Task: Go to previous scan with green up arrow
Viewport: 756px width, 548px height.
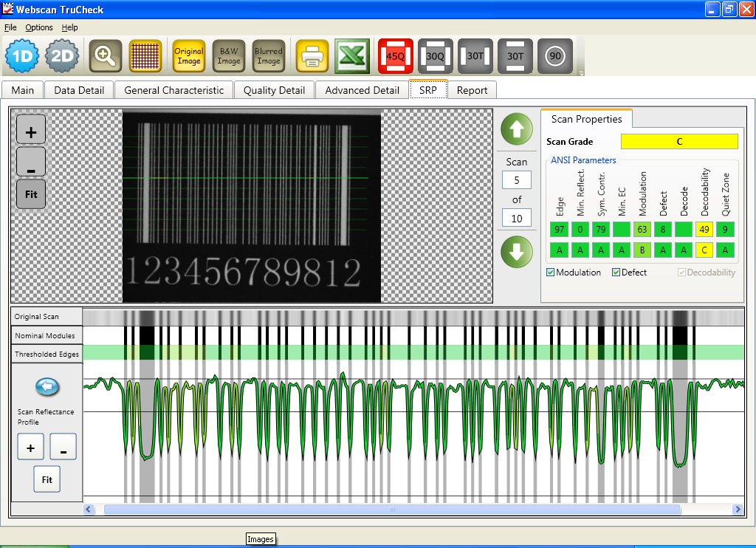Action: [x=517, y=130]
